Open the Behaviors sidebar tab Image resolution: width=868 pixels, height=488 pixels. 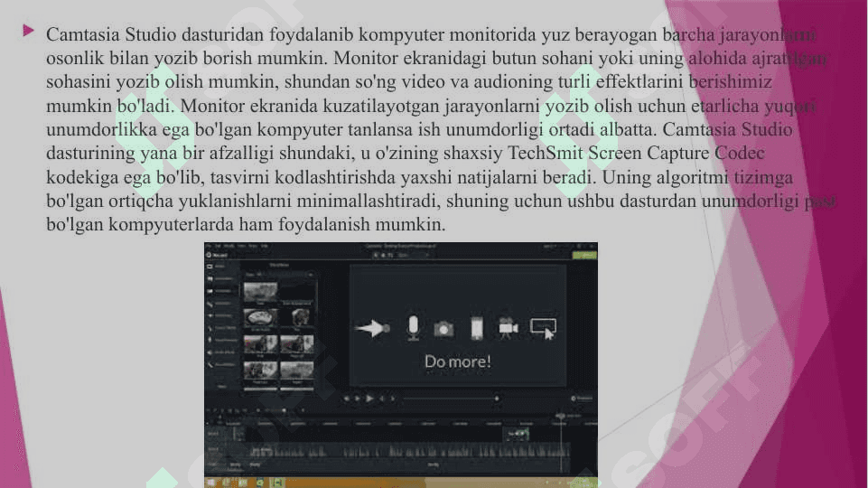point(220,304)
